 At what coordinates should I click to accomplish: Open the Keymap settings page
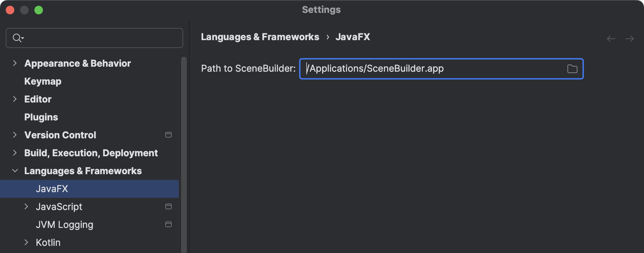(42, 81)
